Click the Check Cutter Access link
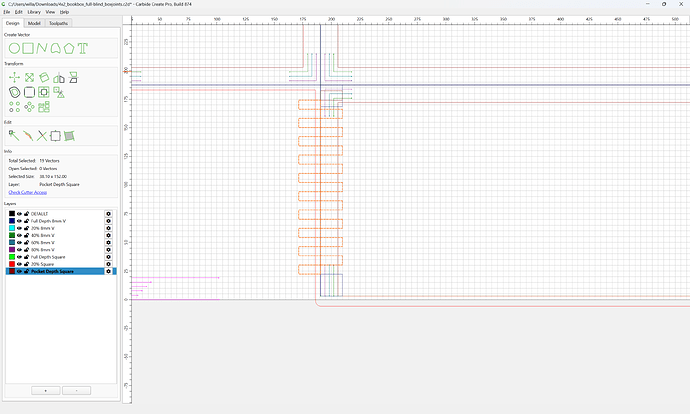Image resolution: width=690 pixels, height=414 pixels. 28,192
